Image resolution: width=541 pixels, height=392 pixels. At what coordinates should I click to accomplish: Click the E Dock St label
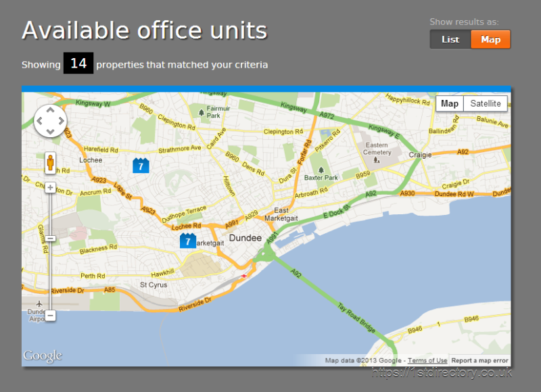tap(336, 212)
